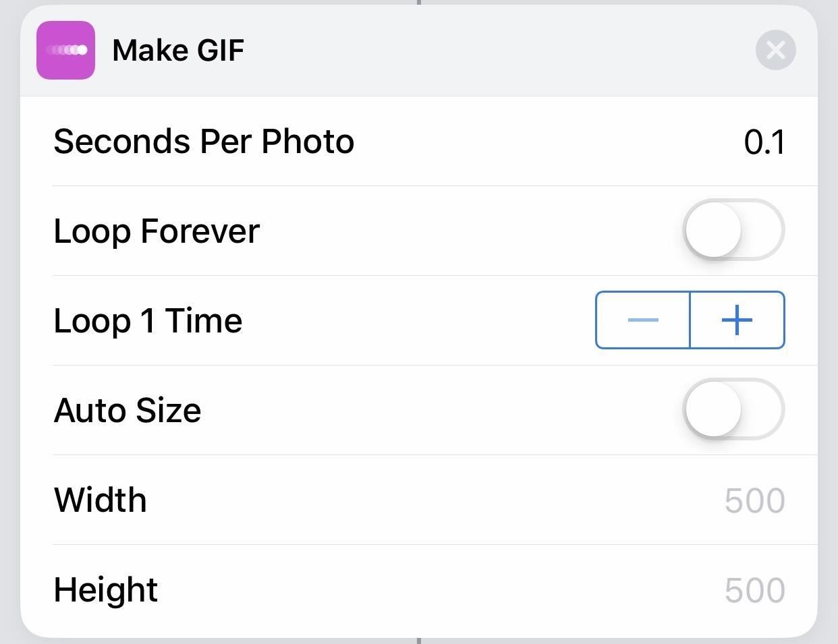Viewport: 838px width, 644px height.
Task: Select the Width row
Action: point(100,500)
